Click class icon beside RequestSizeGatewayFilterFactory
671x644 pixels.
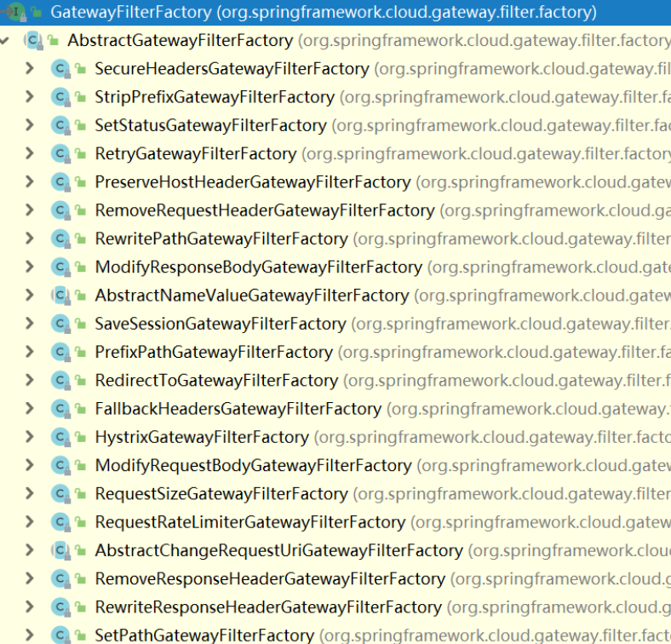pyautogui.click(x=60, y=494)
